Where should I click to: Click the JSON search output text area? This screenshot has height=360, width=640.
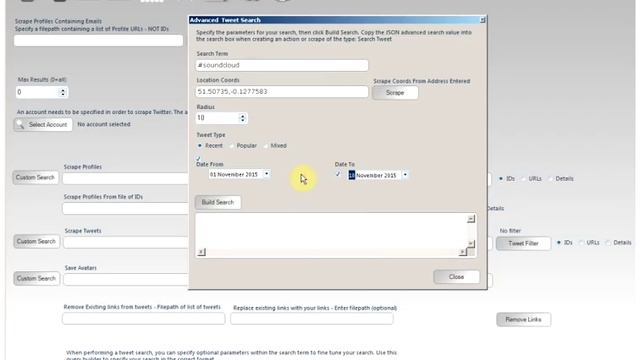tap(331, 231)
